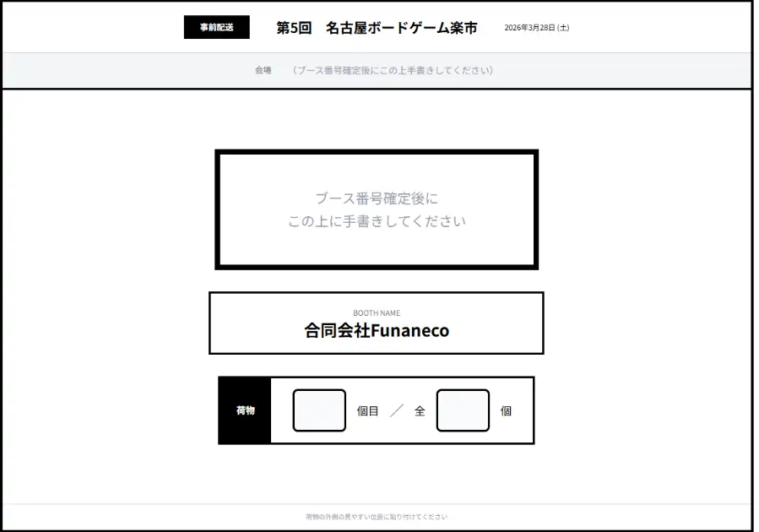The width and height of the screenshot is (759, 532).
Task: Click the この上に手書きしてください text line
Action: [377, 222]
